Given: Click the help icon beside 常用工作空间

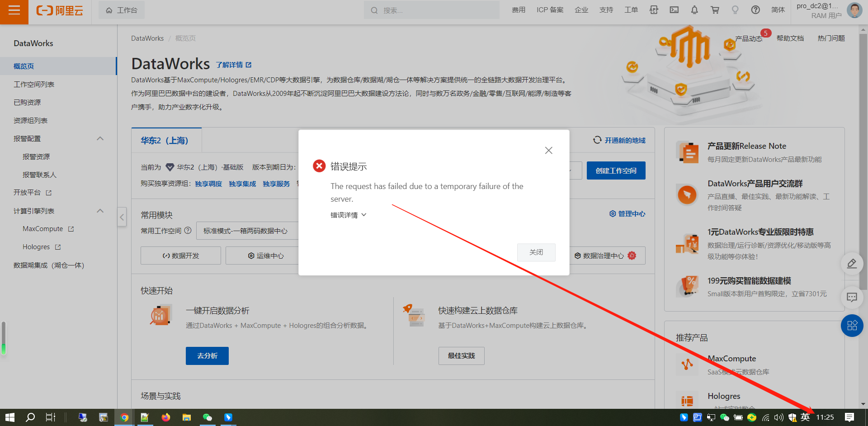Looking at the screenshot, I should 188,231.
